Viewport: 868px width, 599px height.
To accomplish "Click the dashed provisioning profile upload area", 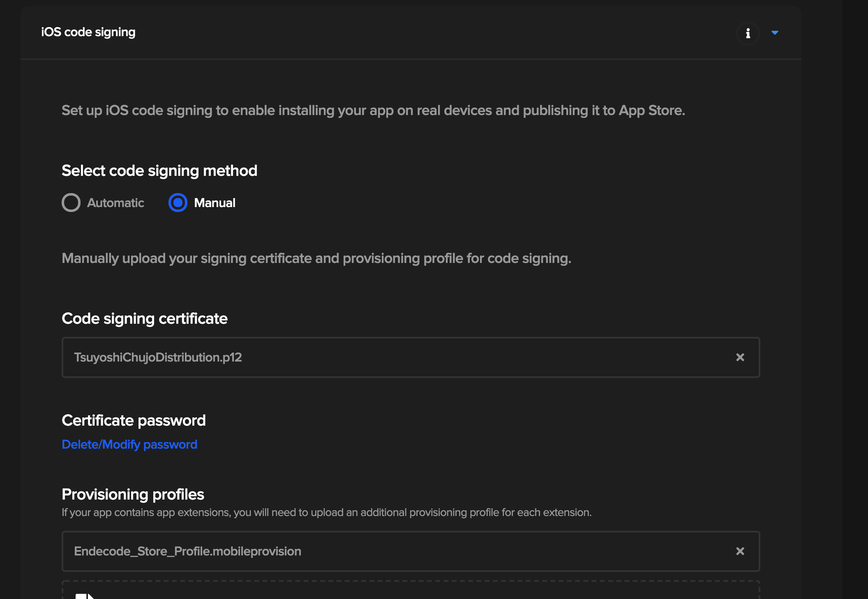I will (x=411, y=591).
